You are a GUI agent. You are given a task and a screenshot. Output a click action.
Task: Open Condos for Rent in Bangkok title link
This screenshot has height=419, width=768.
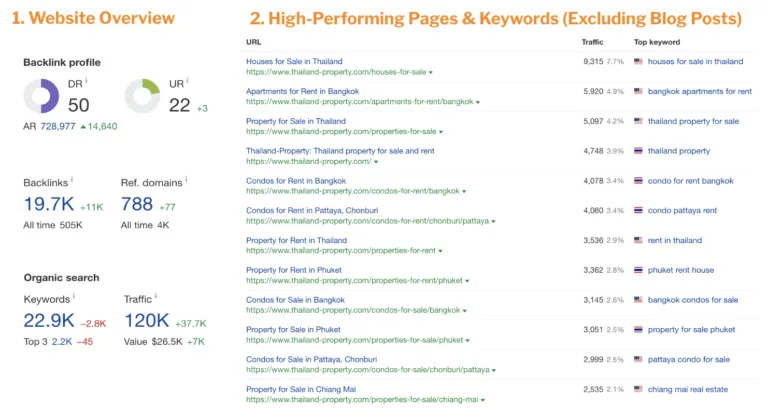[x=296, y=181]
